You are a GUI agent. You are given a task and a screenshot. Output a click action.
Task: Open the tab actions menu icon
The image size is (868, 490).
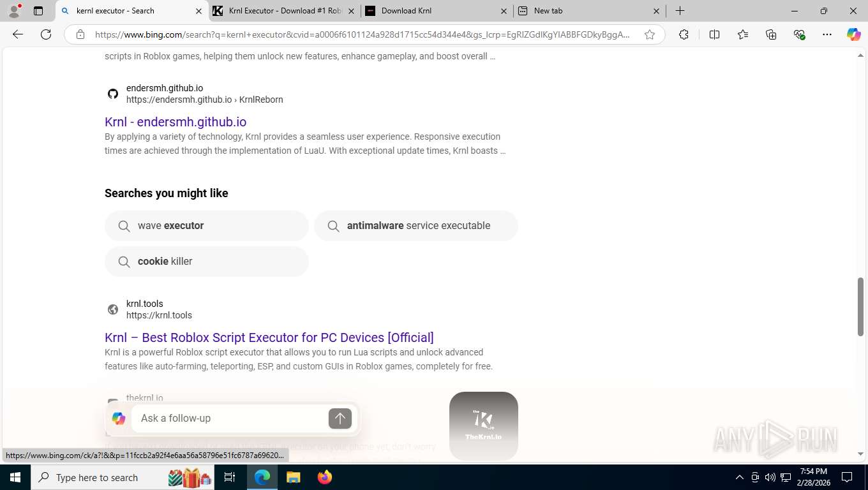[38, 11]
